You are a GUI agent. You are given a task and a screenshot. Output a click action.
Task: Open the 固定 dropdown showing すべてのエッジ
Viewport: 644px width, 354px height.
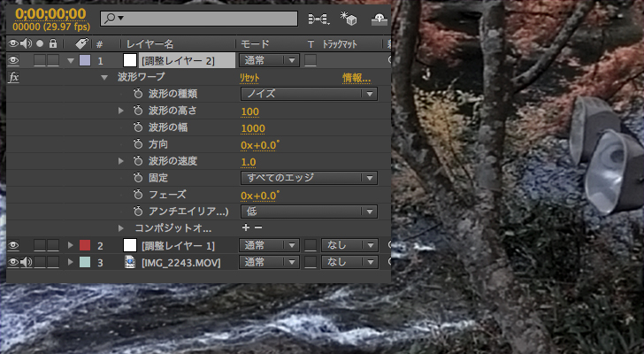[x=309, y=178]
